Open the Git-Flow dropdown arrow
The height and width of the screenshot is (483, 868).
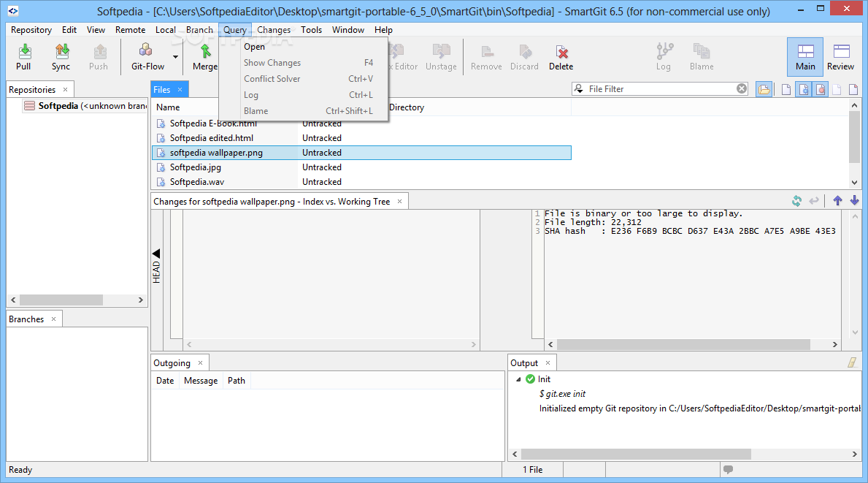175,57
